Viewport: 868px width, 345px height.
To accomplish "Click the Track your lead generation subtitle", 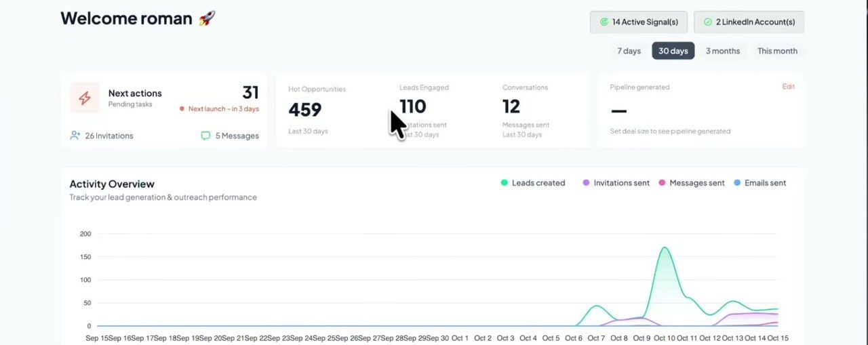I will 163,197.
